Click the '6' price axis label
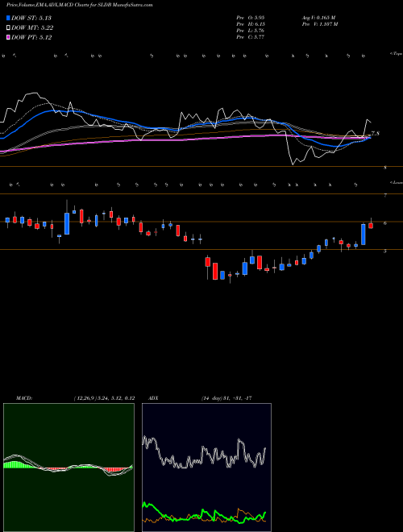This screenshot has width=403, height=532. tap(385, 223)
